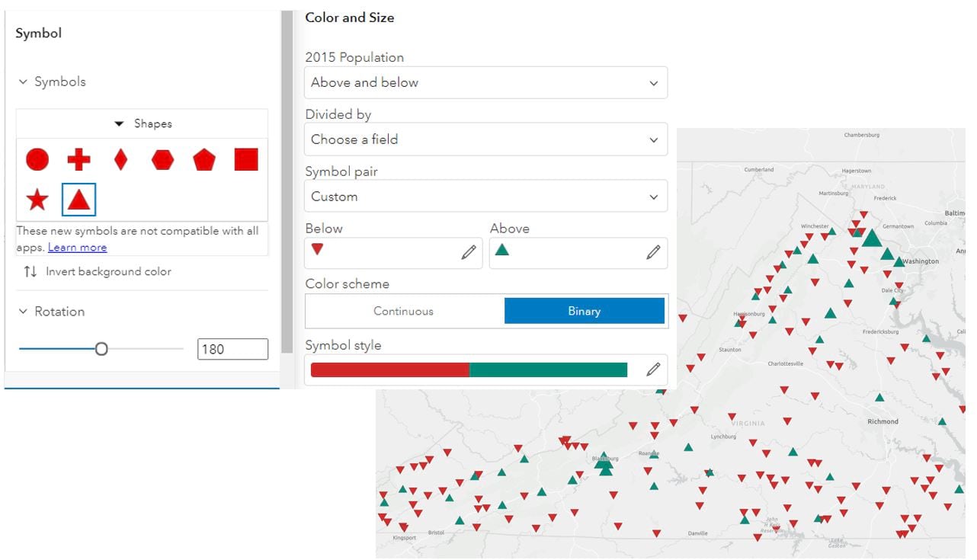This screenshot has height=560, width=977.
Task: Pick the star shape symbol
Action: [x=37, y=200]
